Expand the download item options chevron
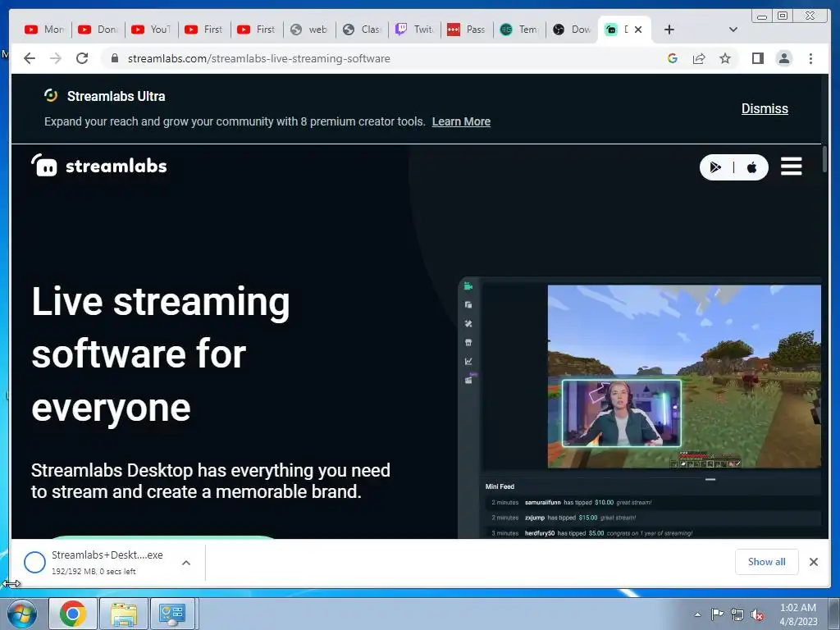840x630 pixels. pyautogui.click(x=186, y=563)
